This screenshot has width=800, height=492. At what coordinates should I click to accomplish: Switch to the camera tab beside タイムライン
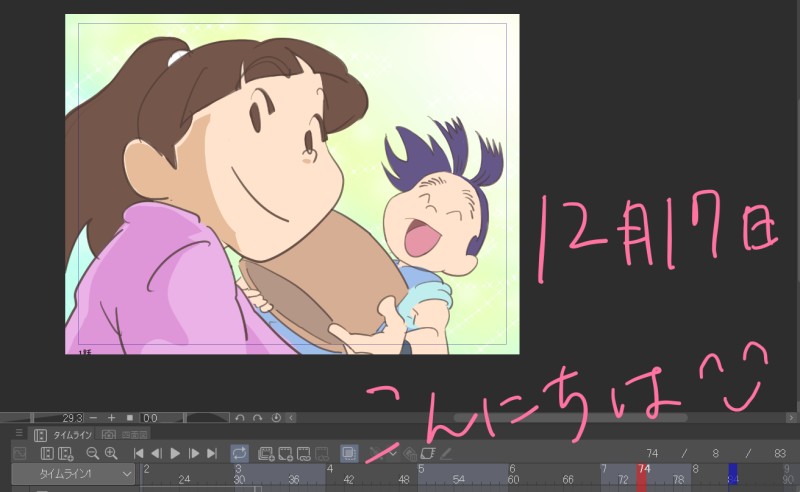click(124, 435)
